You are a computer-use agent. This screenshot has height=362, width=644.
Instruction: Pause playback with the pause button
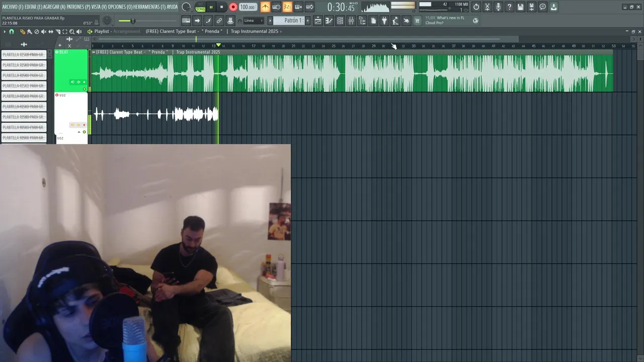(211, 7)
